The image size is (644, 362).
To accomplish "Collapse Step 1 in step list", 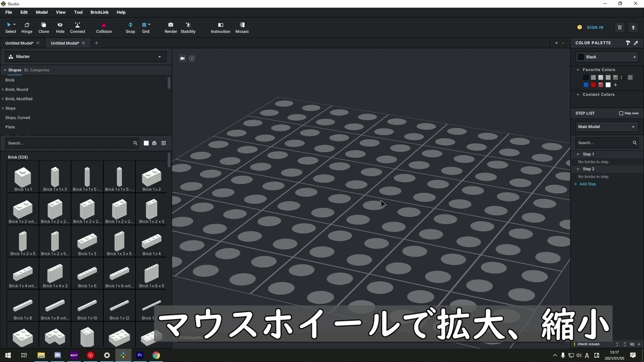I will pos(578,154).
